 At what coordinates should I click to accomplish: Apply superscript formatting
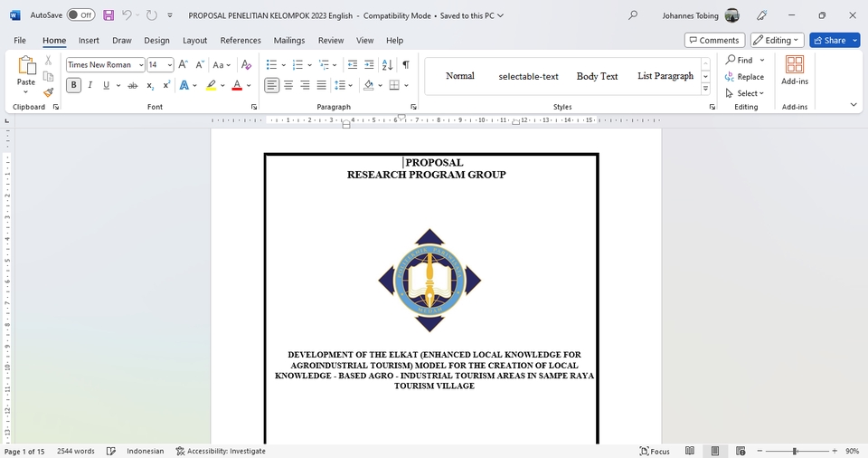tap(166, 85)
